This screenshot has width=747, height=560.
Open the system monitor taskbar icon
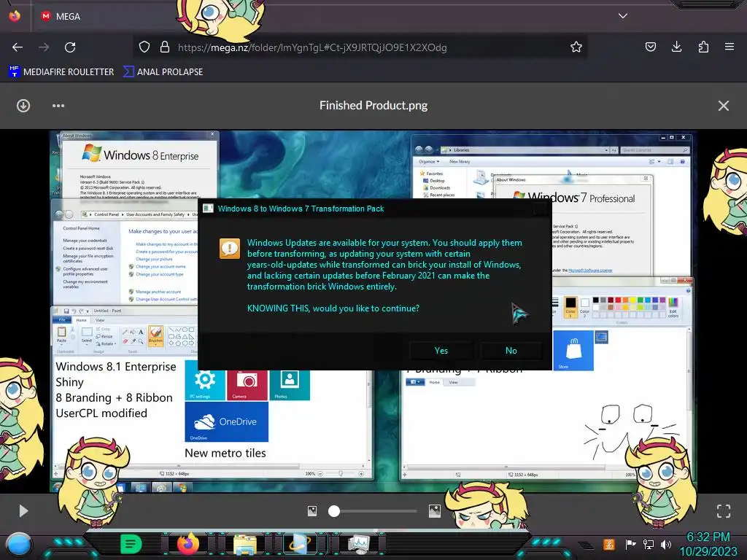(x=358, y=544)
